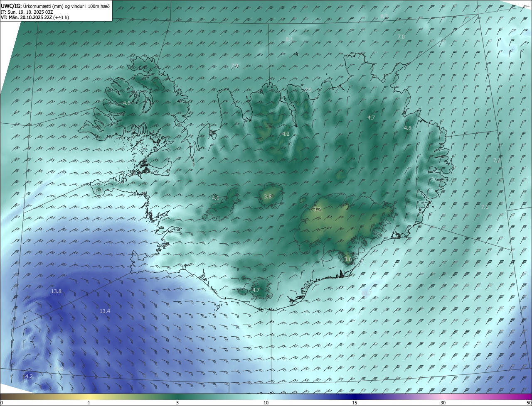The image size is (532, 406).
Task: Click the 10.7 value off the south coast
Action: point(366,293)
